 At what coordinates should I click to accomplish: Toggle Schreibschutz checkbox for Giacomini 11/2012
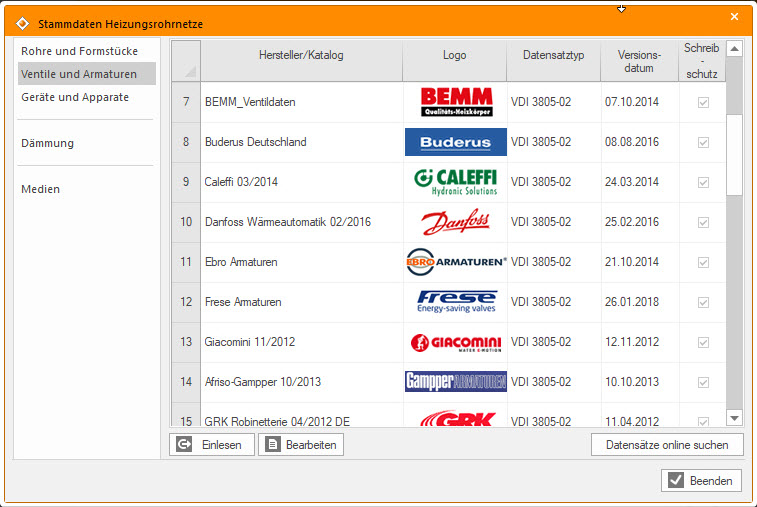click(703, 342)
